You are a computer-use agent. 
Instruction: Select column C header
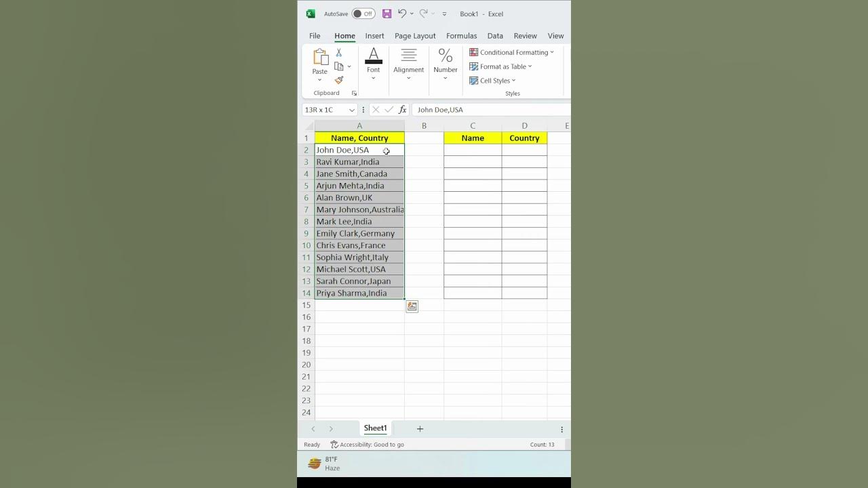(473, 126)
